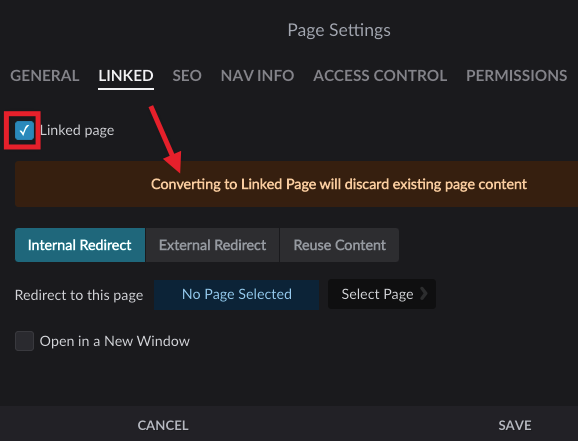Choose the Internal Redirect option
Screen dimensions: 578x441
[x=80, y=245]
